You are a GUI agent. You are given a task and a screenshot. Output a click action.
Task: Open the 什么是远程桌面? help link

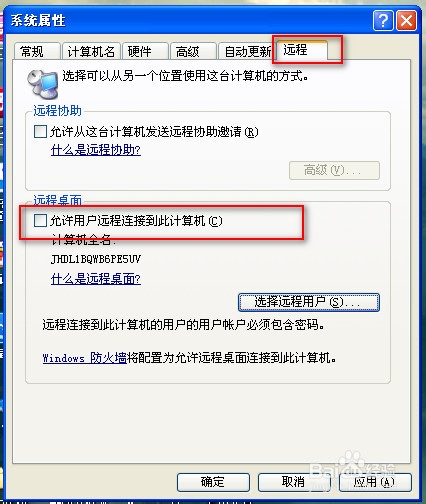96,278
